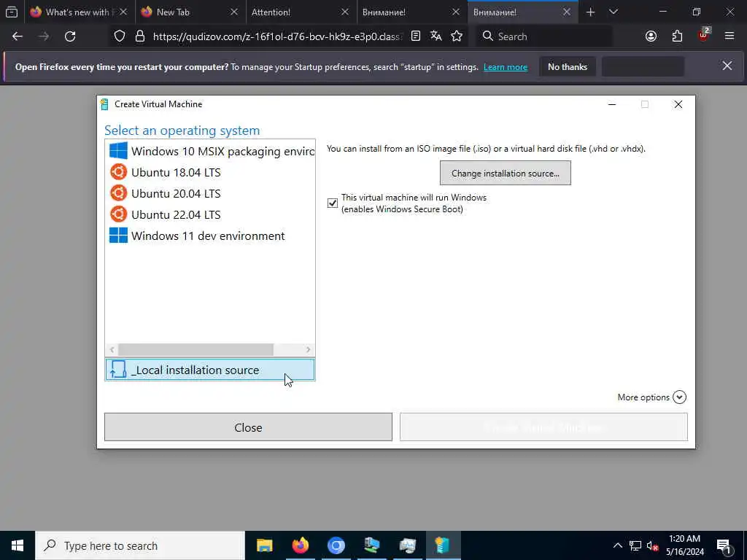Click the taskbar search box
The image size is (747, 560).
click(x=140, y=545)
